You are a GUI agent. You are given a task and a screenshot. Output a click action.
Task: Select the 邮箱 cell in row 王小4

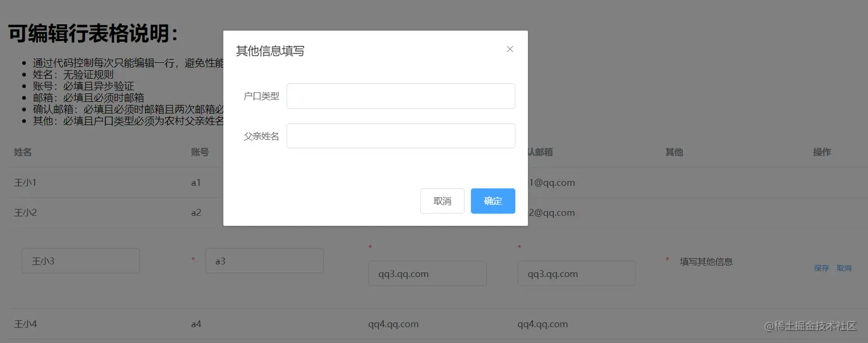tap(393, 323)
